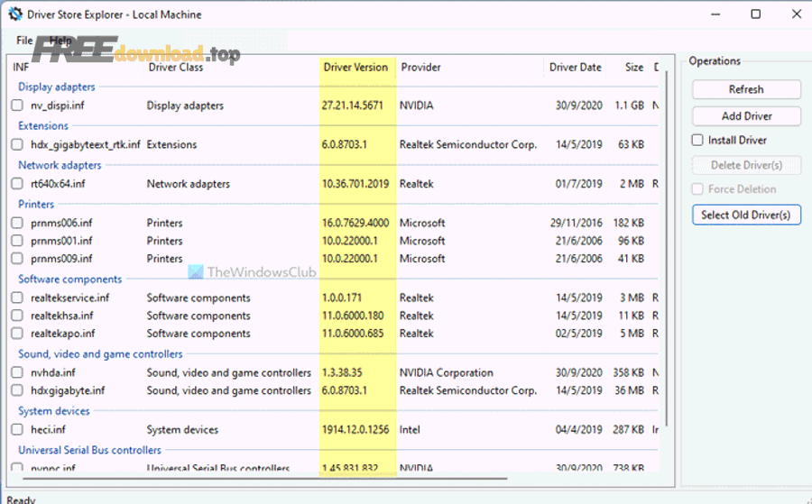Collapse the Software components group header
Image resolution: width=812 pixels, height=504 pixels.
click(69, 279)
